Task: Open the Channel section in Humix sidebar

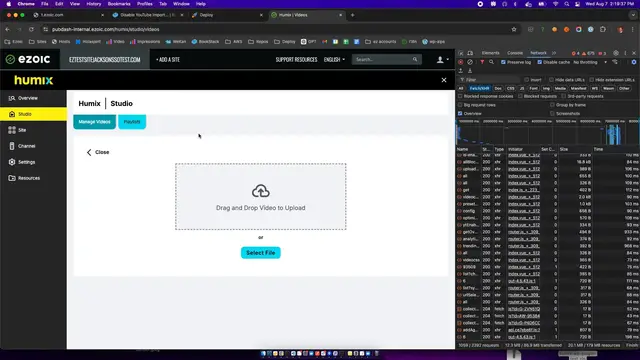Action: click(33, 146)
